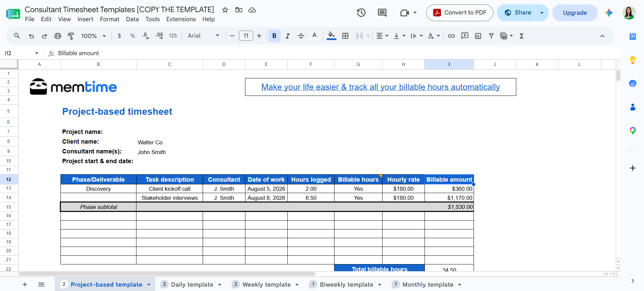This screenshot has height=291, width=644.
Task: Click Convert to PDF button
Action: [460, 13]
